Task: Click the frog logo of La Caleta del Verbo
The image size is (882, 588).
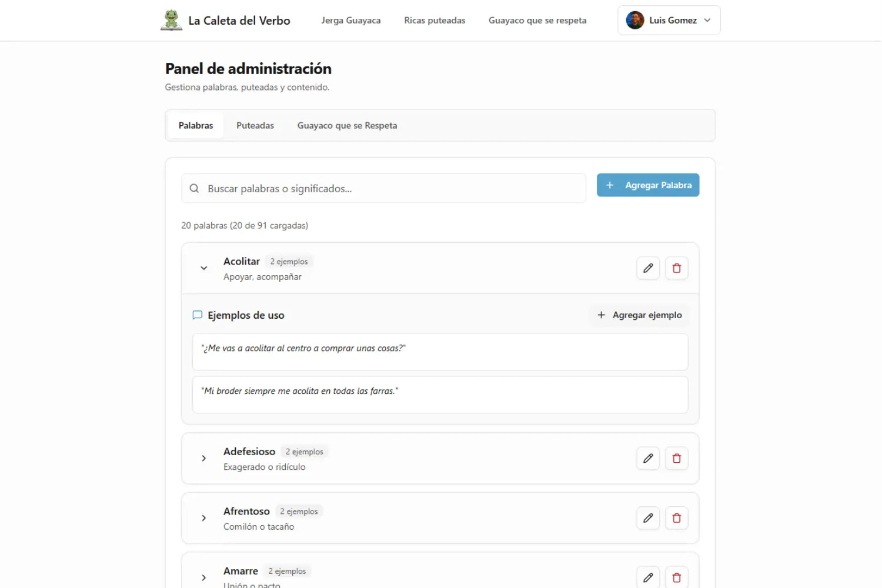Action: 171,19
